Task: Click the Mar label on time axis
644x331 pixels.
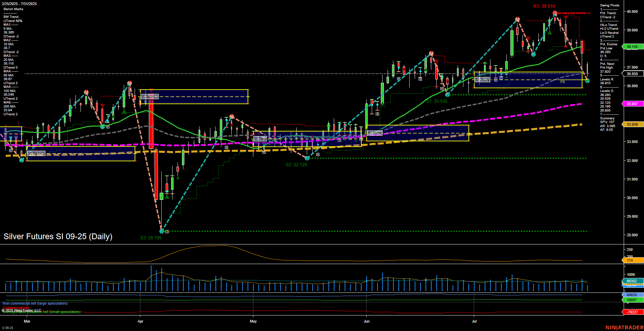Action: click(27, 321)
